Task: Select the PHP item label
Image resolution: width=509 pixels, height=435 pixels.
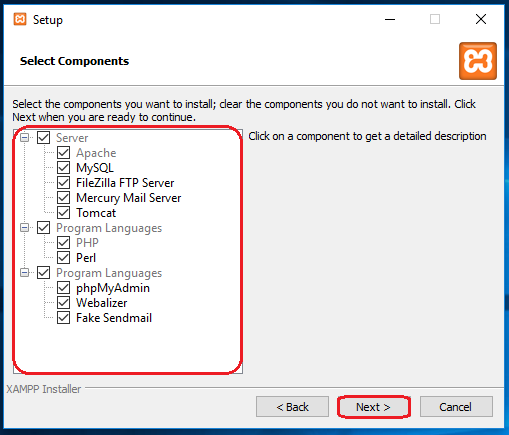Action: click(x=87, y=243)
